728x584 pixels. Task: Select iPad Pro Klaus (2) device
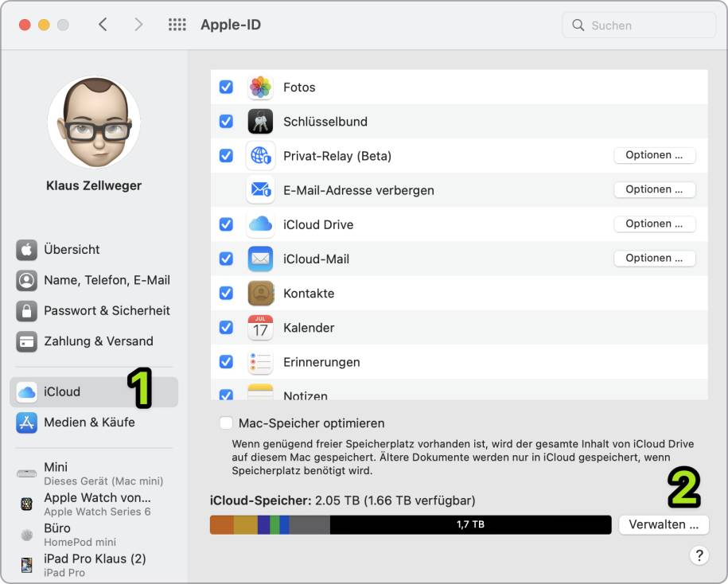[94, 565]
